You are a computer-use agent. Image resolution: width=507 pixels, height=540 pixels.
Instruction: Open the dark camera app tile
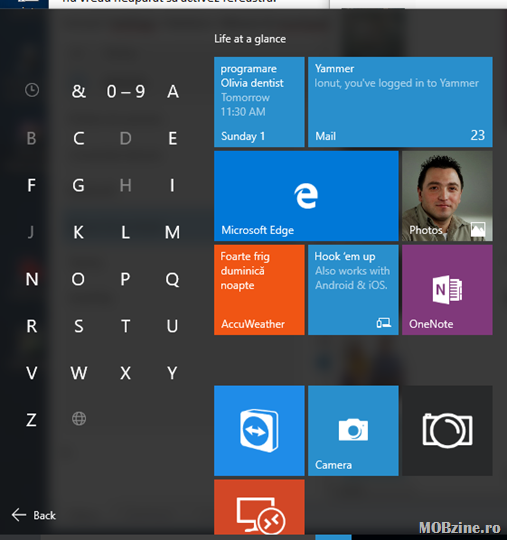[x=447, y=431]
